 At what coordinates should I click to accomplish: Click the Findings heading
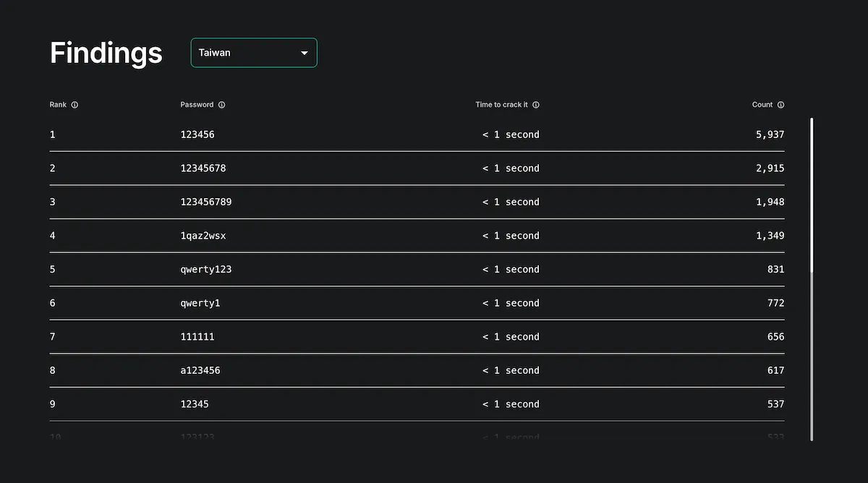(x=106, y=53)
